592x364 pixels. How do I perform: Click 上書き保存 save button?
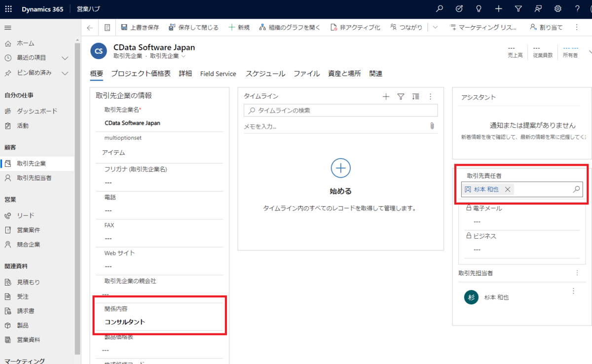(140, 28)
